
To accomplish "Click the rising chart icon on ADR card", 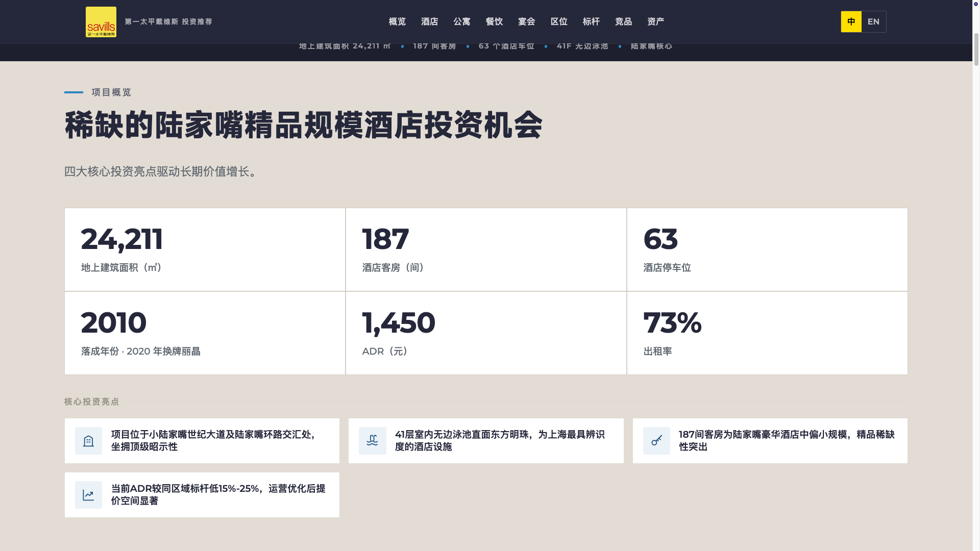I will click(x=88, y=495).
